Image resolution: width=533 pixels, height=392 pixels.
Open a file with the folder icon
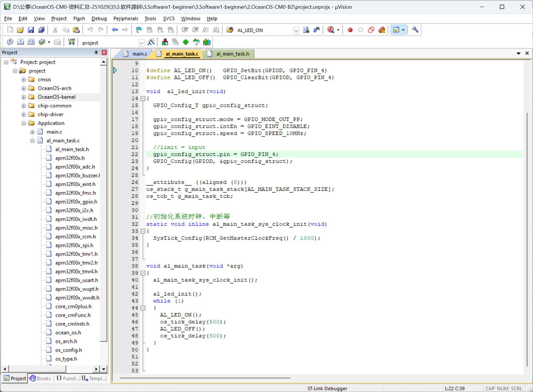(20, 30)
